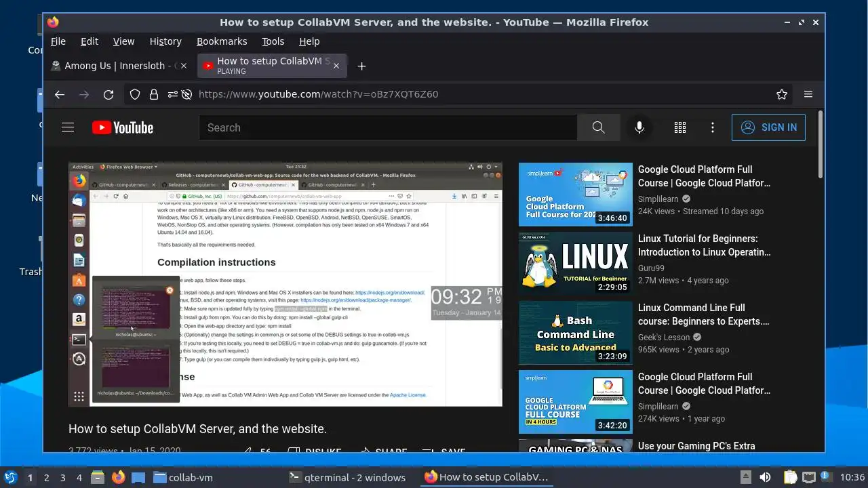
Task: Open Google Cloud Platform 3:46:40 thumbnail
Action: click(x=576, y=195)
